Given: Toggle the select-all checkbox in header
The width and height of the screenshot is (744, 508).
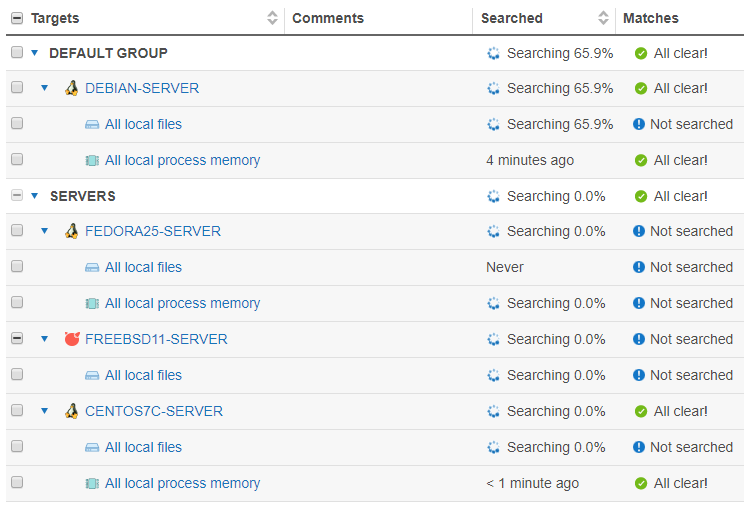Looking at the screenshot, I should point(17,18).
